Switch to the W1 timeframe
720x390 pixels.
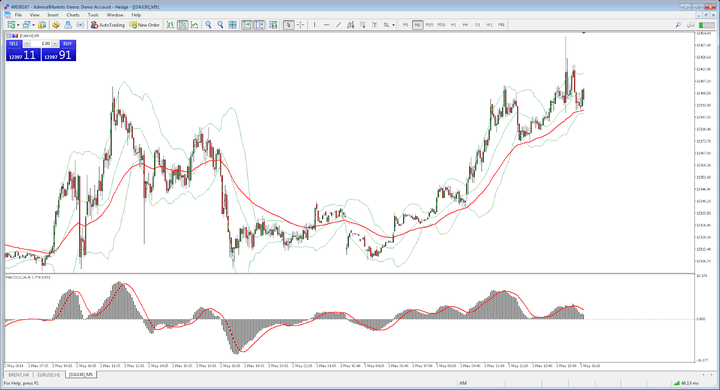pos(489,25)
